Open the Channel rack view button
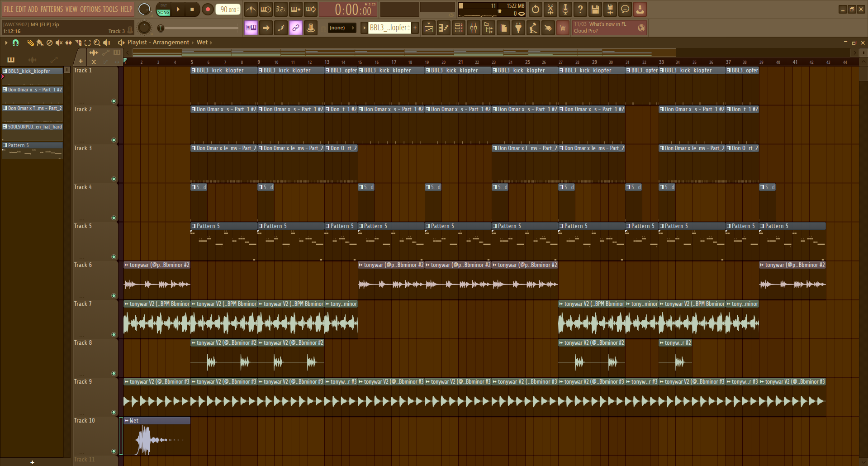Image resolution: width=868 pixels, height=466 pixels. [459, 28]
